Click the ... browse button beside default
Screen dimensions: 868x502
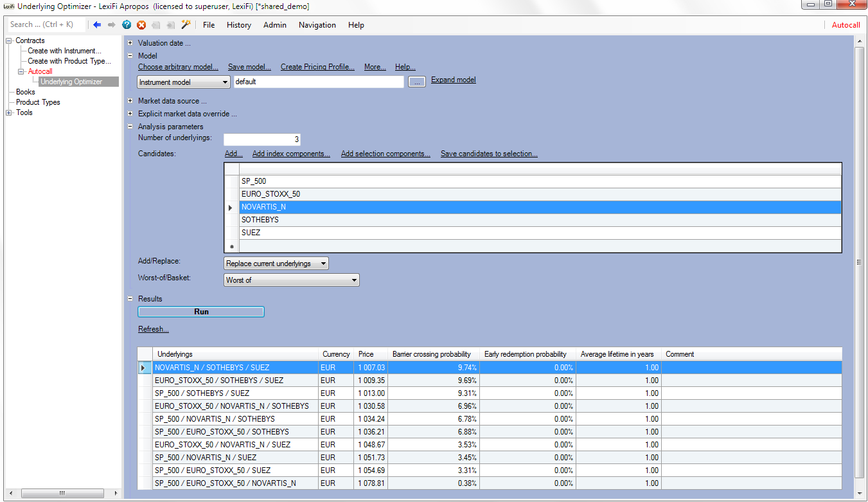[x=417, y=82]
